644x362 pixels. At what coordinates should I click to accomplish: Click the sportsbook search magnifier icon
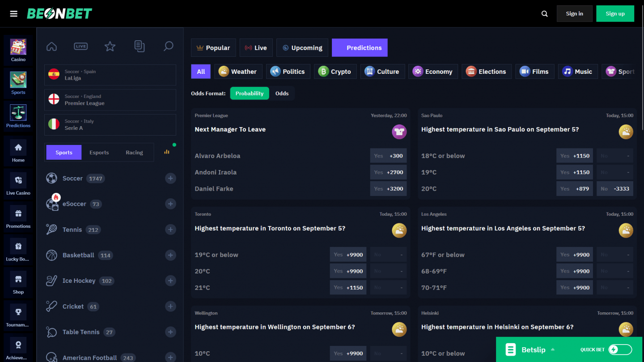click(168, 46)
